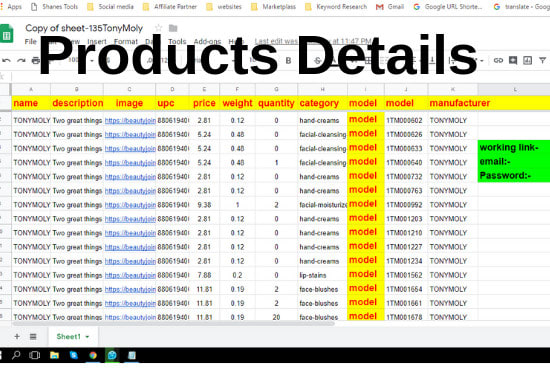This screenshot has height=370, width=550.
Task: Click the Move to folder icon
Action: pyautogui.click(x=173, y=28)
